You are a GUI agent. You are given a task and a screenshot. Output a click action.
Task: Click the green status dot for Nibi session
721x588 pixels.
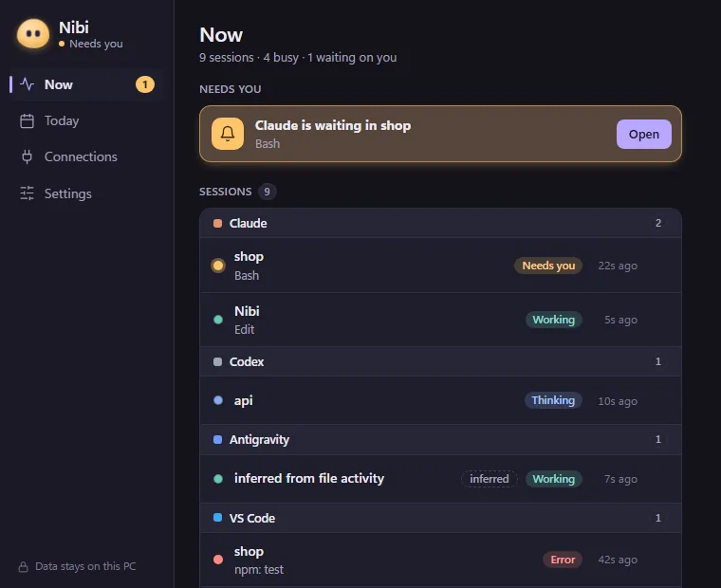pyautogui.click(x=218, y=320)
